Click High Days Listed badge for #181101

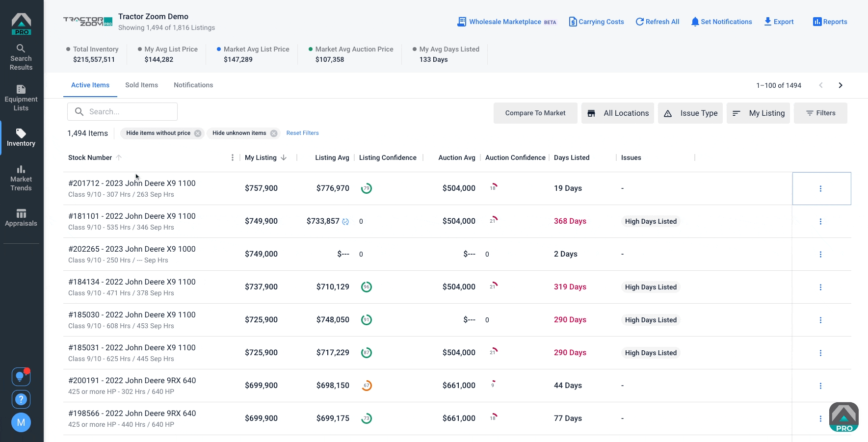tap(651, 221)
